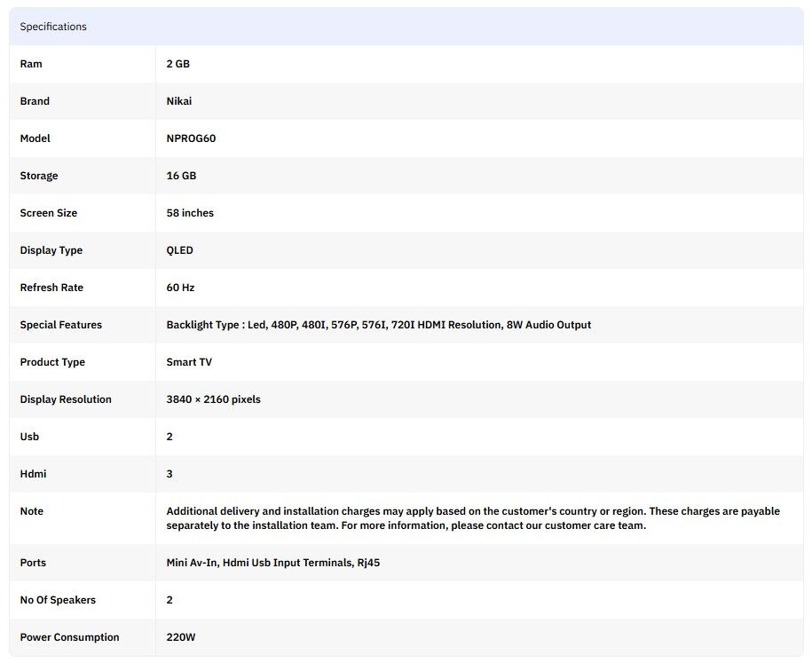Click the Brand label
The width and height of the screenshot is (812, 663).
35,101
